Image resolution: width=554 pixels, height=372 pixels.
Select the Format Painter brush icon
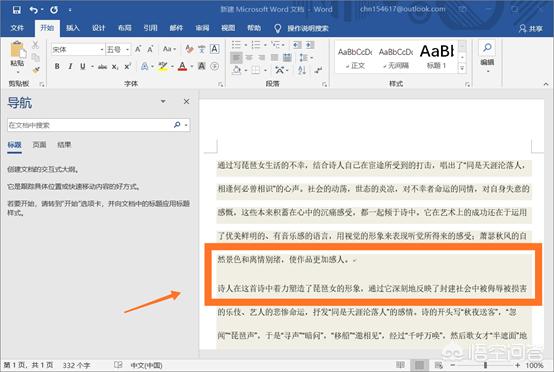tap(36, 70)
